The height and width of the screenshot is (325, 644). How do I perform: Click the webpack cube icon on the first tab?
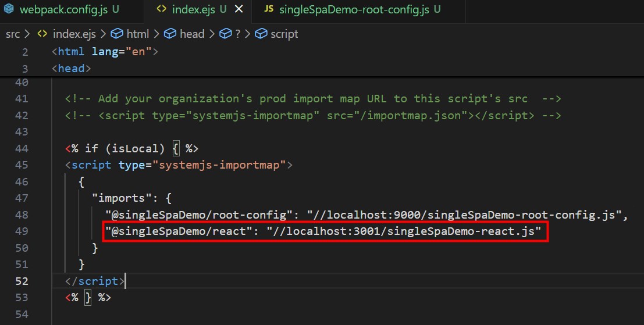(x=9, y=9)
